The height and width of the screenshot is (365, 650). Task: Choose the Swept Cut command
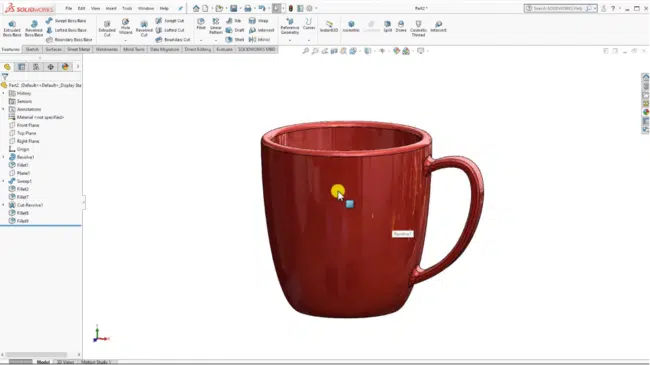(x=170, y=21)
